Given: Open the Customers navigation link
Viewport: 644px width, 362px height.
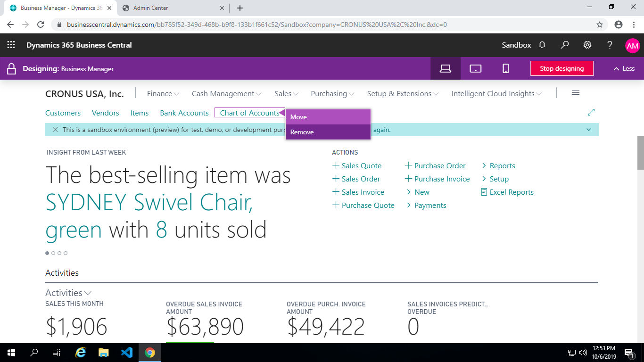Looking at the screenshot, I should 63,113.
